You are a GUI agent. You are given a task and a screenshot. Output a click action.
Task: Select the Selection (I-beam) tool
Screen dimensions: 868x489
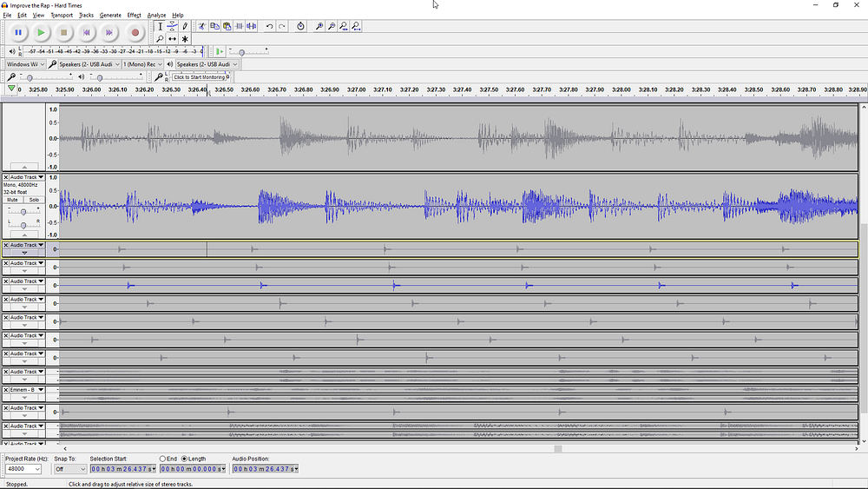[160, 26]
